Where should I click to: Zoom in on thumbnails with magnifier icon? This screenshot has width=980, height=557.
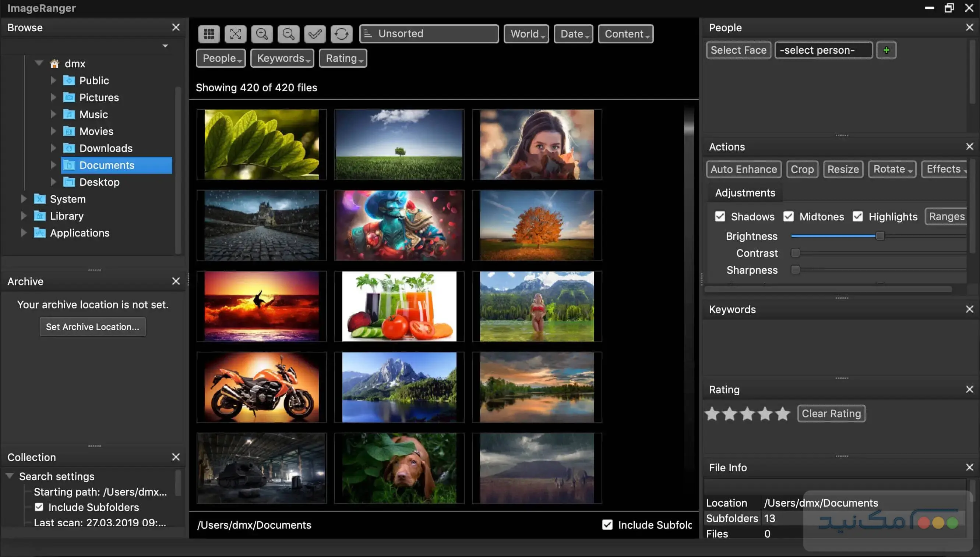tap(262, 34)
